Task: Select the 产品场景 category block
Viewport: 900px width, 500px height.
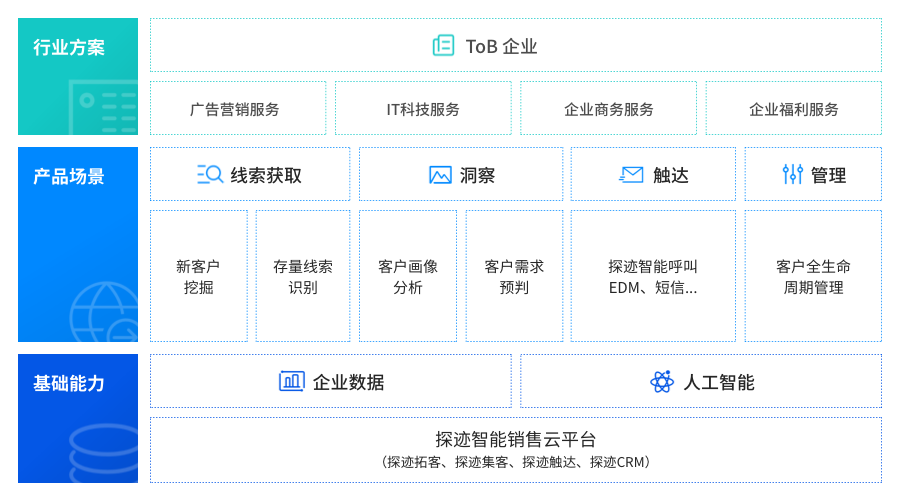Action: point(78,245)
